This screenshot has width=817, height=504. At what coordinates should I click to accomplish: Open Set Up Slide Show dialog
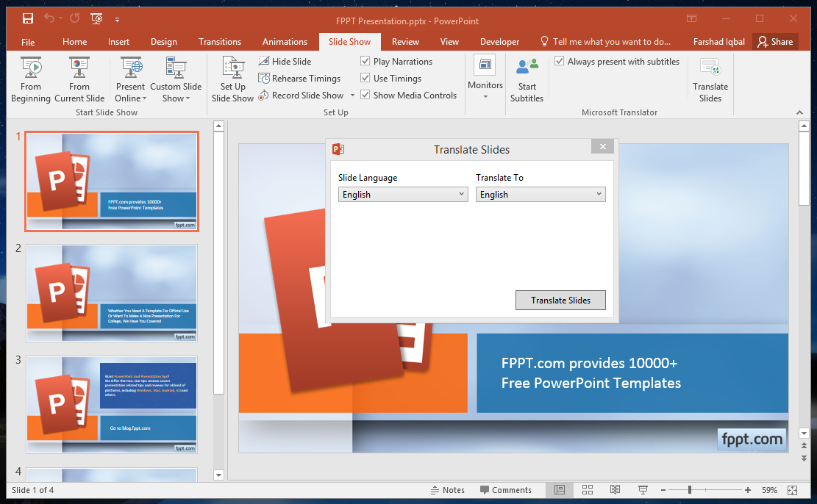point(232,80)
